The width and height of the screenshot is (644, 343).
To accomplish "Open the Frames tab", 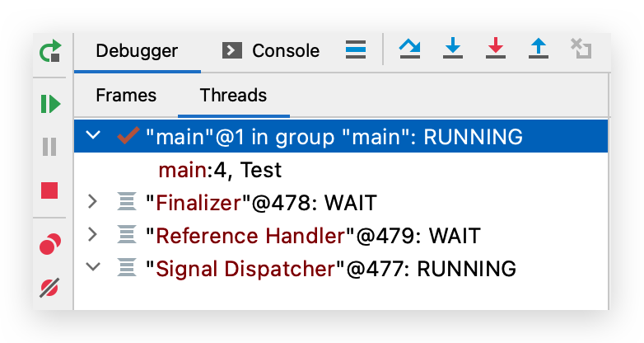I will pos(126,96).
